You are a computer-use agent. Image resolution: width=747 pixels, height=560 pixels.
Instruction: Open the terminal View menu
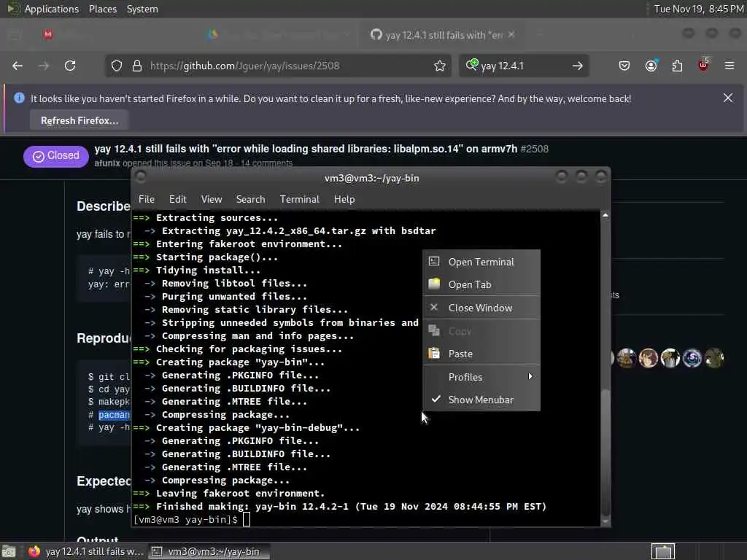(x=212, y=199)
